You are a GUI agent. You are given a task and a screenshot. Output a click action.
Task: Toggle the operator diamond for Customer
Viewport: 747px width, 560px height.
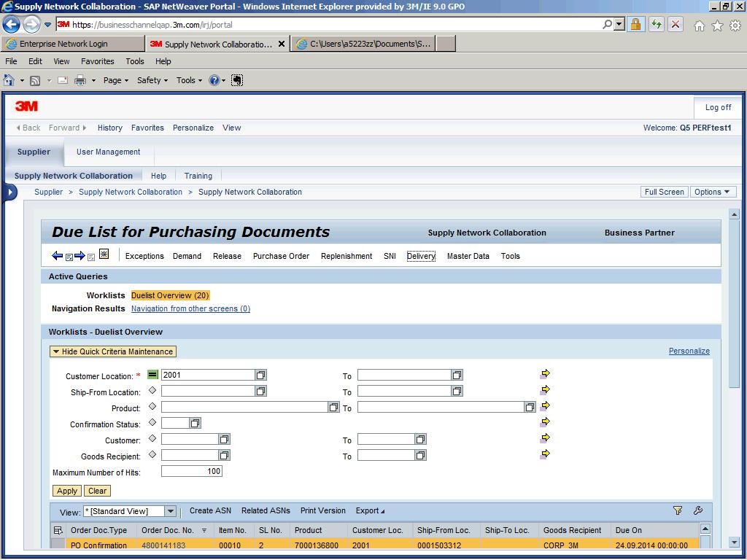pos(152,438)
